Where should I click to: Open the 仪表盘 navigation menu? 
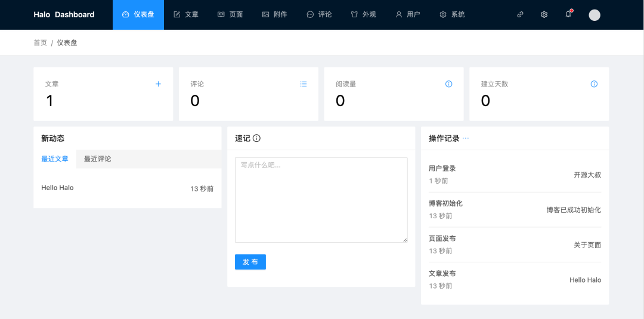click(138, 15)
